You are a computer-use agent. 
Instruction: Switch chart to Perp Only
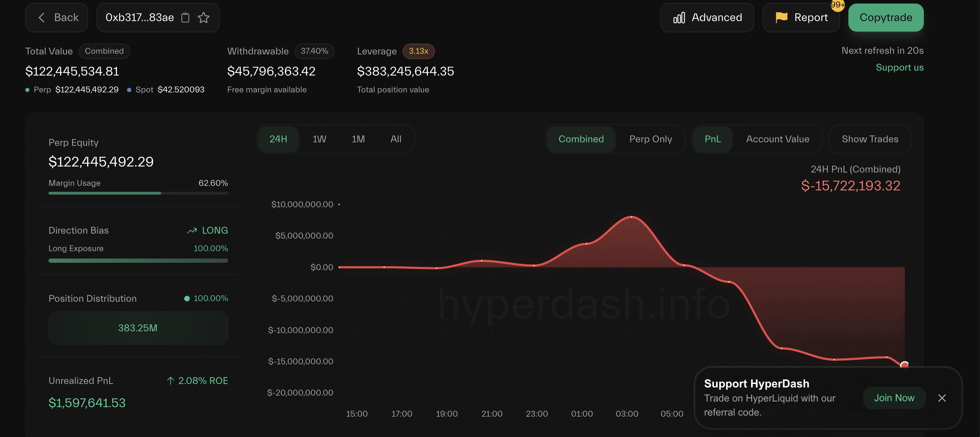(x=650, y=139)
